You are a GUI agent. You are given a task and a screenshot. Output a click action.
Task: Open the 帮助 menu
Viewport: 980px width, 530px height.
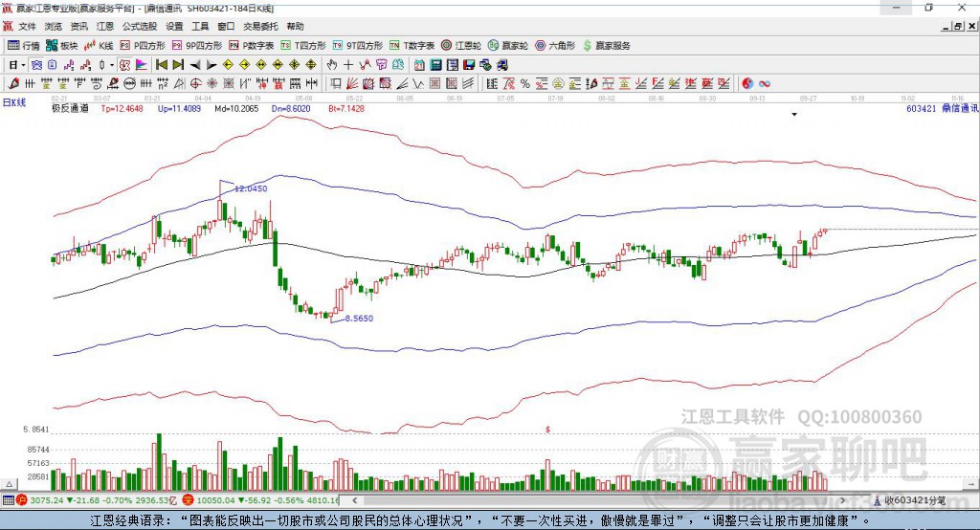[x=295, y=26]
